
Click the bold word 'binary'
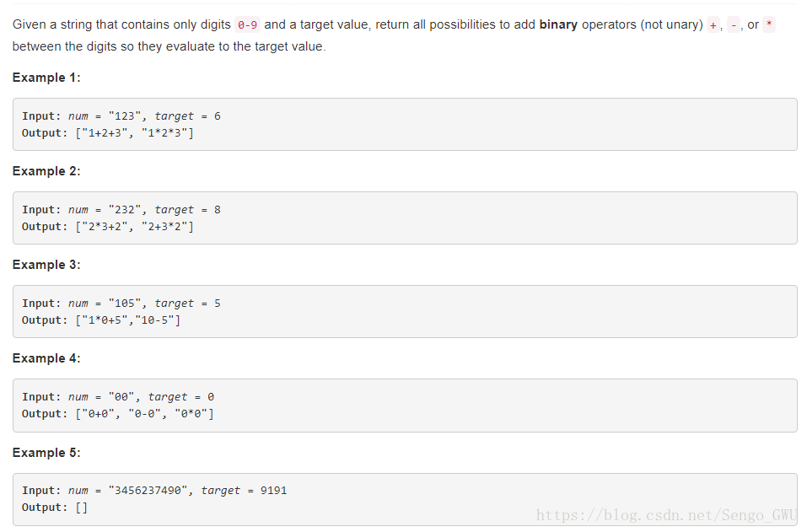[558, 24]
